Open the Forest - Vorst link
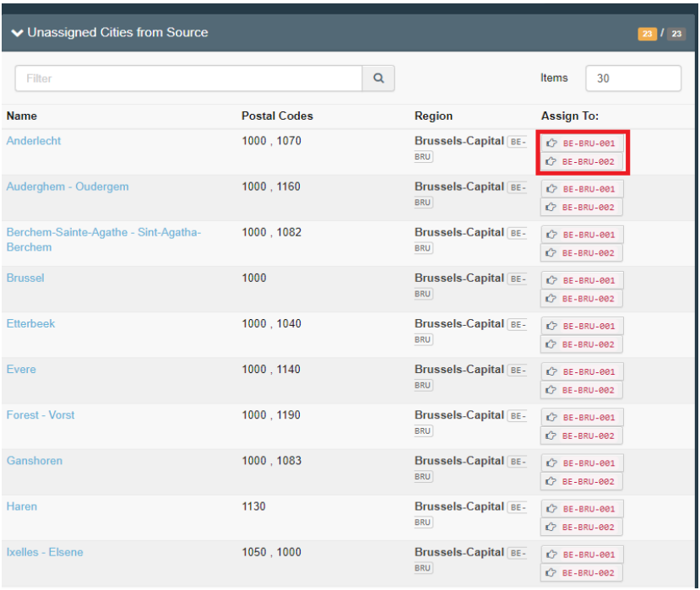 click(x=41, y=415)
